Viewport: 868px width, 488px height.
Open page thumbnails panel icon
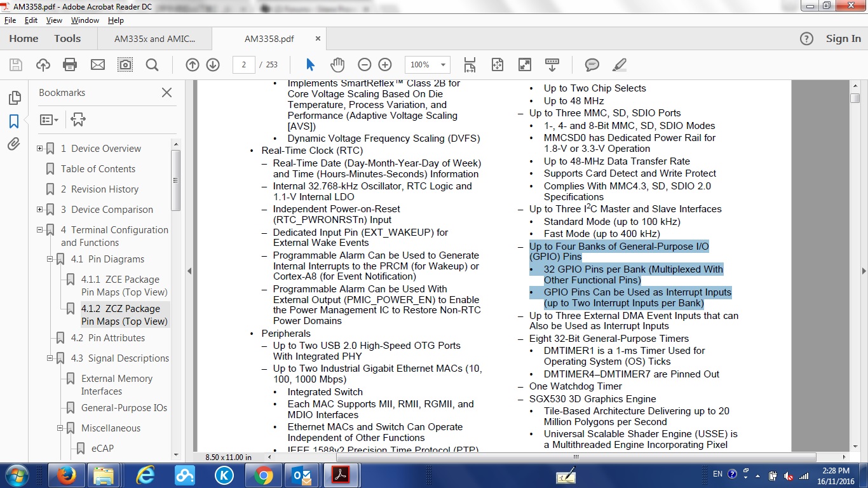click(14, 98)
